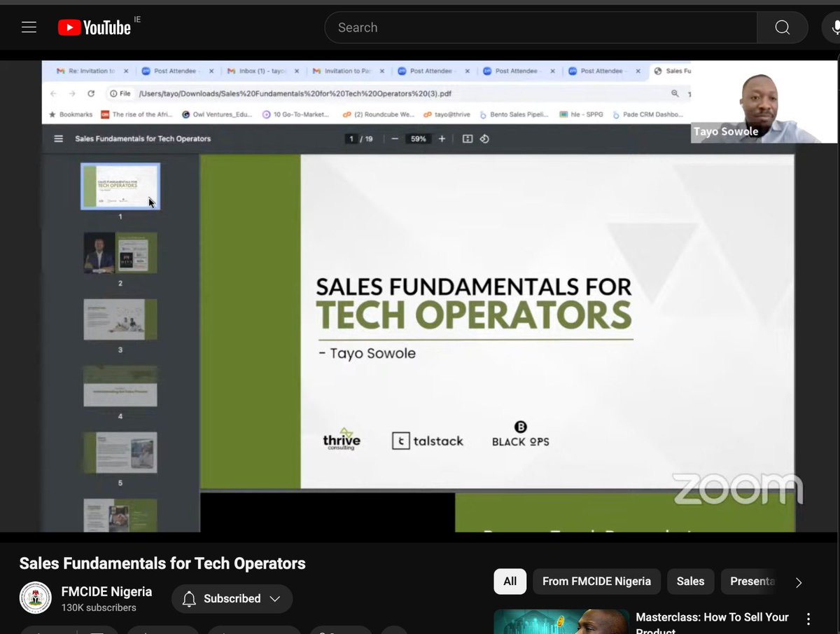Open the FMCIDE Nigeria channel name link

pyautogui.click(x=106, y=591)
